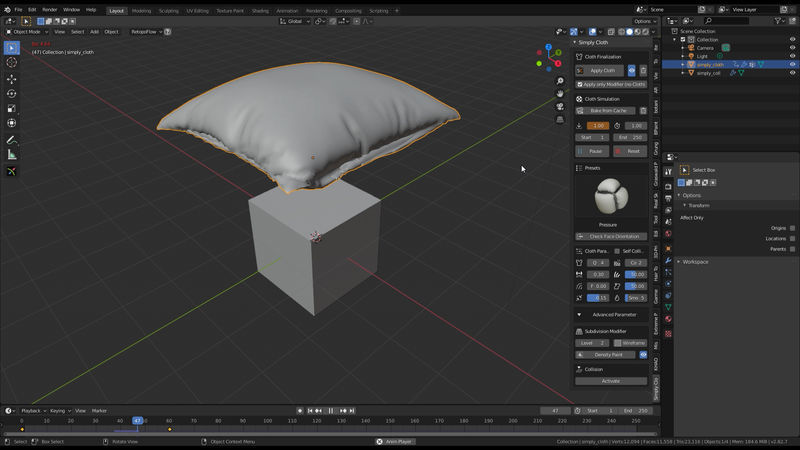Click the Check Face Orientation button

pyautogui.click(x=611, y=237)
